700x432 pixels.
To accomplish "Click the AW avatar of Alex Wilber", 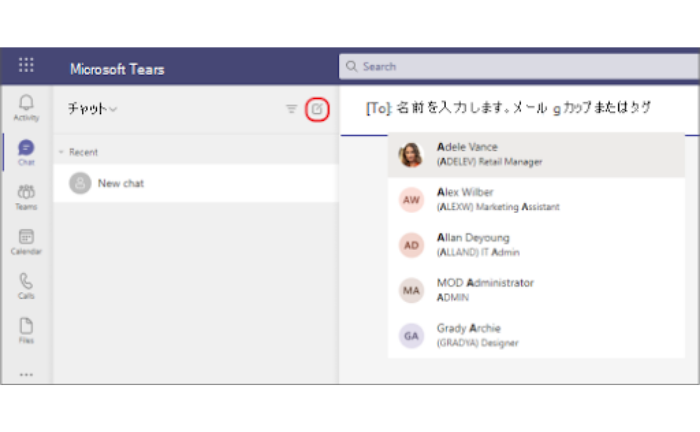I will pyautogui.click(x=411, y=200).
